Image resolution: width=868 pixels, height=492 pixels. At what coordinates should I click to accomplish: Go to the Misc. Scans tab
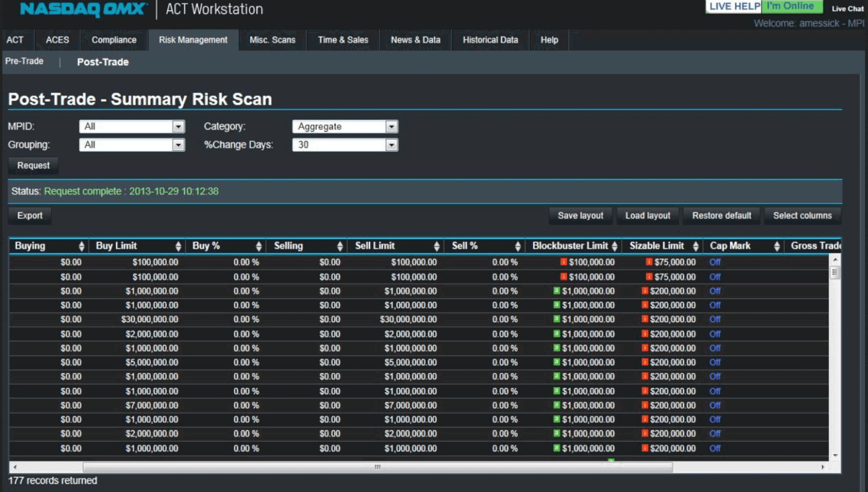pyautogui.click(x=272, y=40)
